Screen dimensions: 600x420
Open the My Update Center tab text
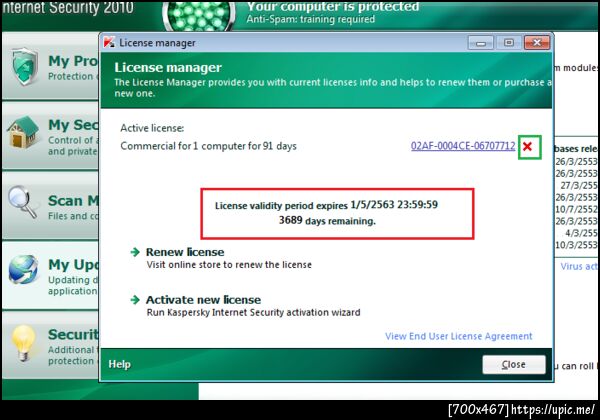(73, 265)
